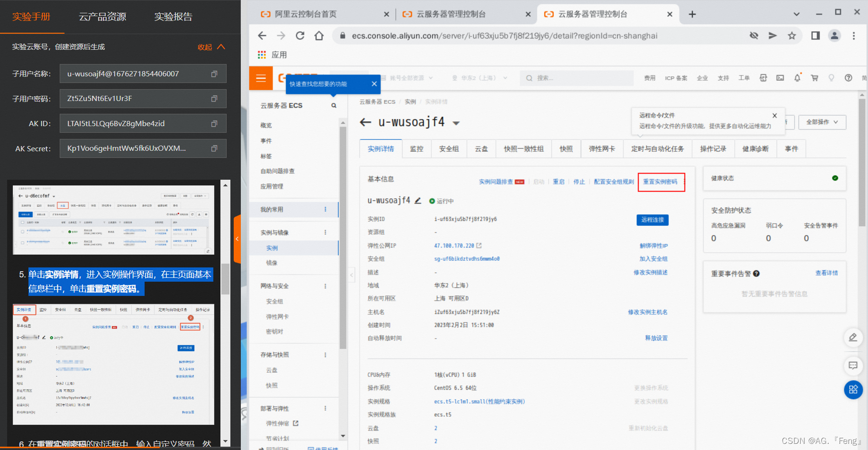Open the Apps grid shortcut
This screenshot has height=450, width=868.
pyautogui.click(x=262, y=55)
